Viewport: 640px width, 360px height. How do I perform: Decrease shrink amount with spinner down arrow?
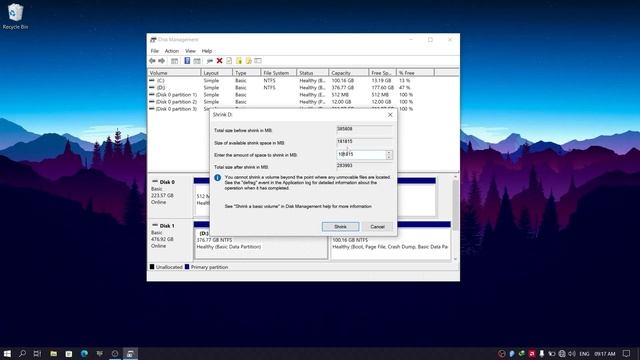click(389, 157)
